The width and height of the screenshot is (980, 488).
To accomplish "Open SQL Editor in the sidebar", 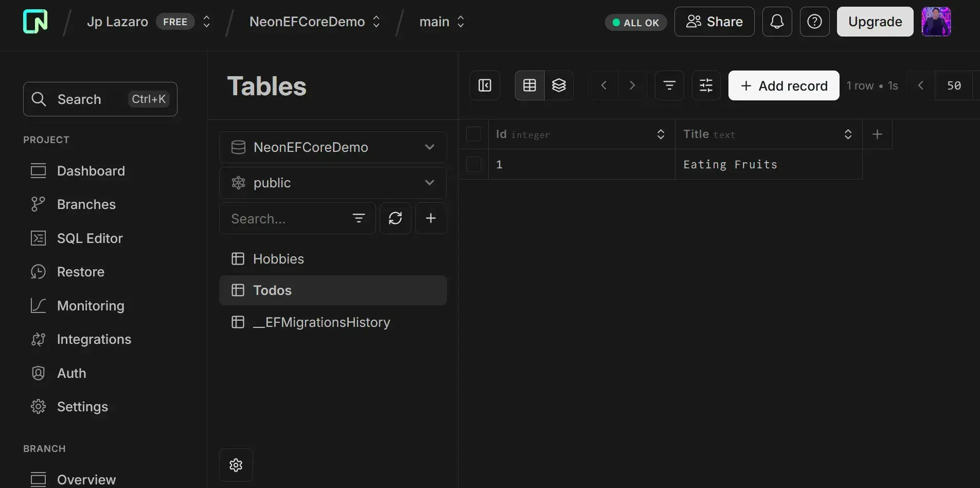I will click(77, 238).
